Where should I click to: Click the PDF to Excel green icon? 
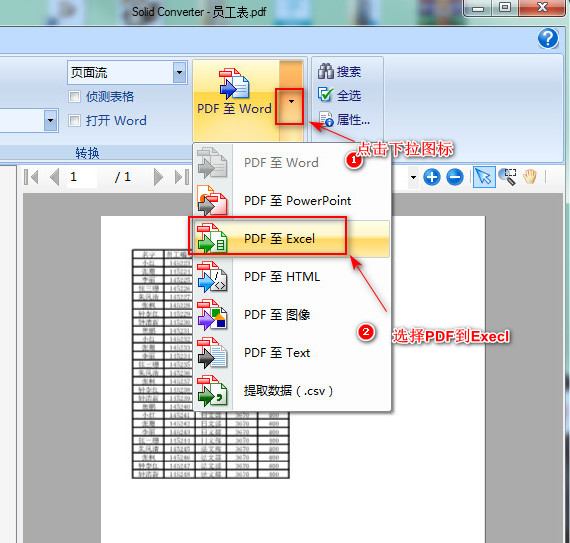[x=212, y=238]
